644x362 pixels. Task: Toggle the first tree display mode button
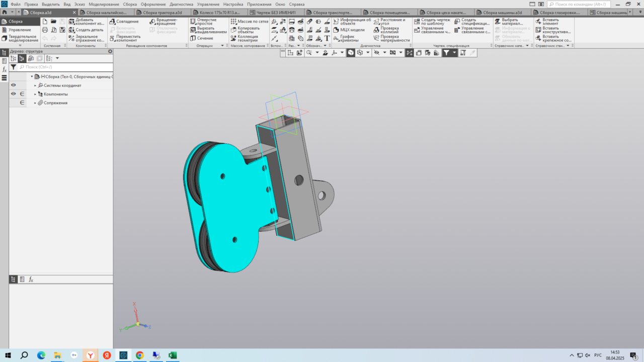pos(14,58)
